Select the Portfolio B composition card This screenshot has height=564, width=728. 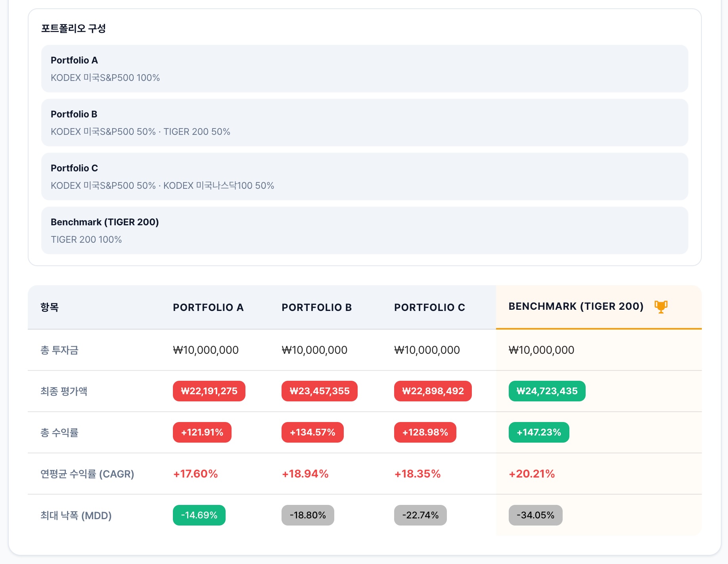pos(364,123)
